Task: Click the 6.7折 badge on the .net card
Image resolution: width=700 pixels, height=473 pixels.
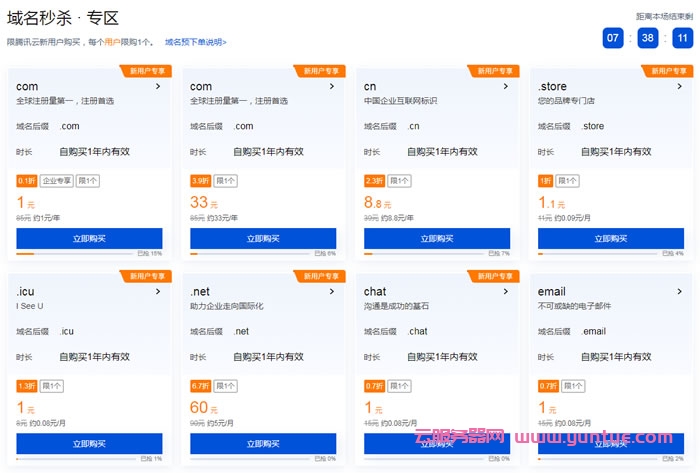Action: coord(200,386)
